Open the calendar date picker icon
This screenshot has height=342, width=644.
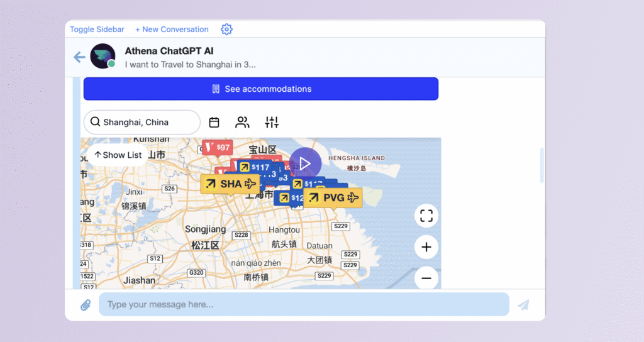coord(214,123)
